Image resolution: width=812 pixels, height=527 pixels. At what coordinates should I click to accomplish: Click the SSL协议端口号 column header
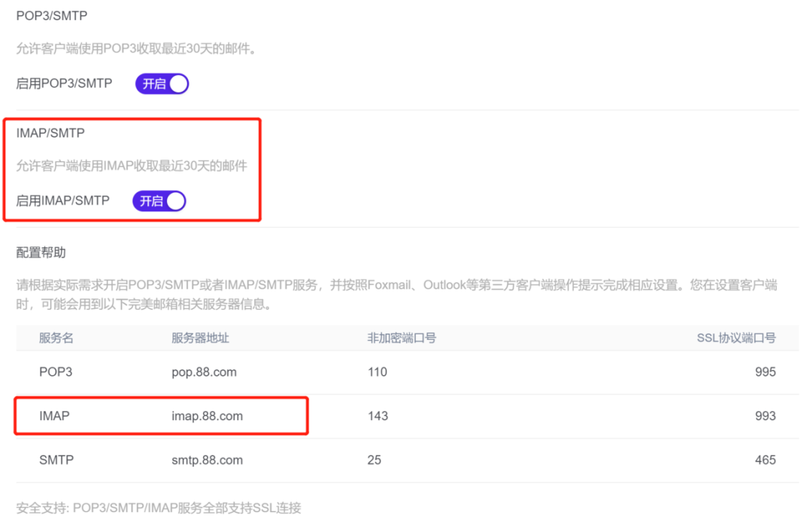(735, 338)
